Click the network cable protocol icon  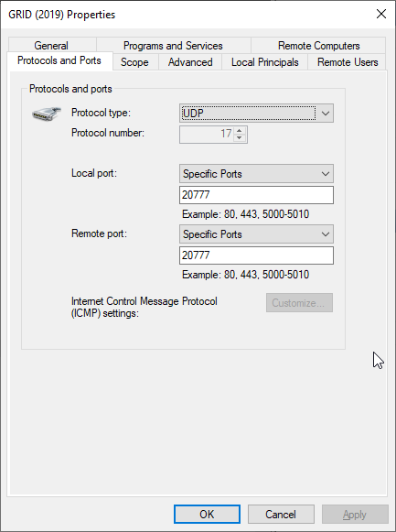pos(47,114)
